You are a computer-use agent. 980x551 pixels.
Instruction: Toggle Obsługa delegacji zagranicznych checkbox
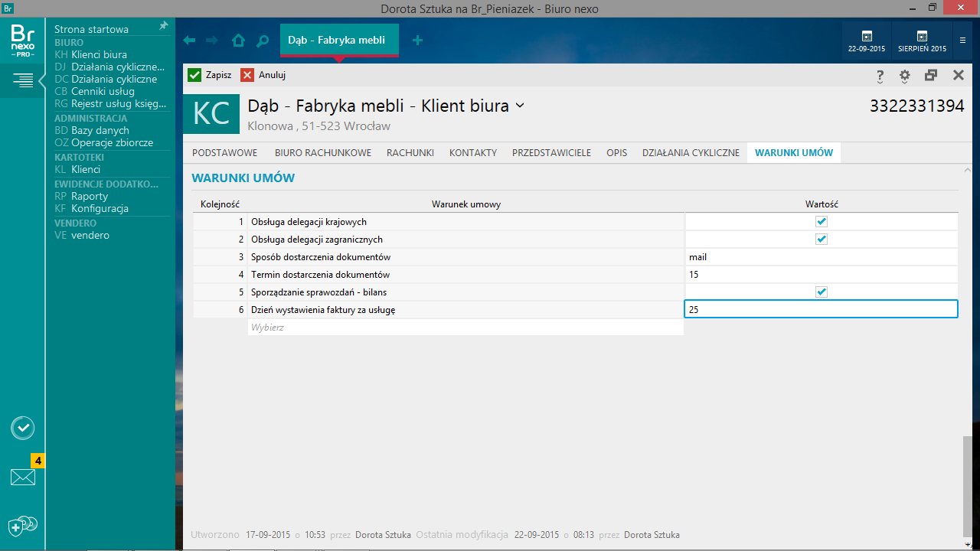822,240
